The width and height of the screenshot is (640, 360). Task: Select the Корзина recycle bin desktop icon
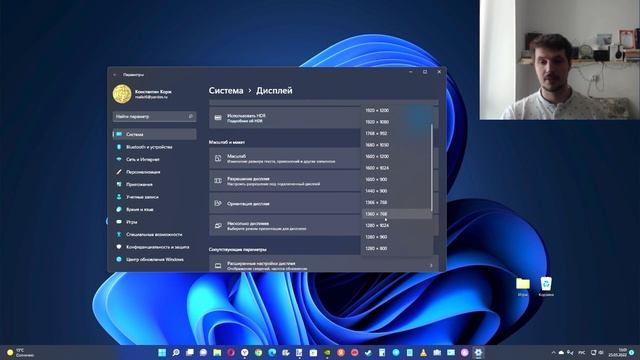click(546, 287)
